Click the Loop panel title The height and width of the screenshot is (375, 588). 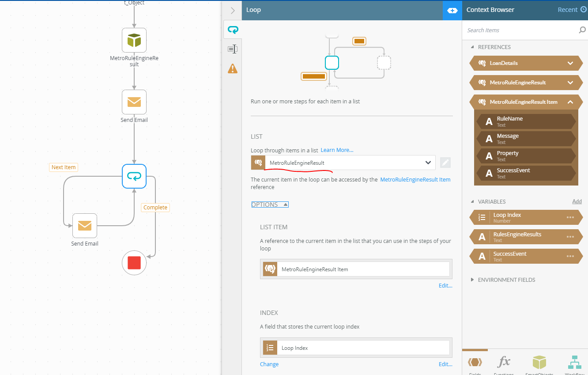click(253, 10)
